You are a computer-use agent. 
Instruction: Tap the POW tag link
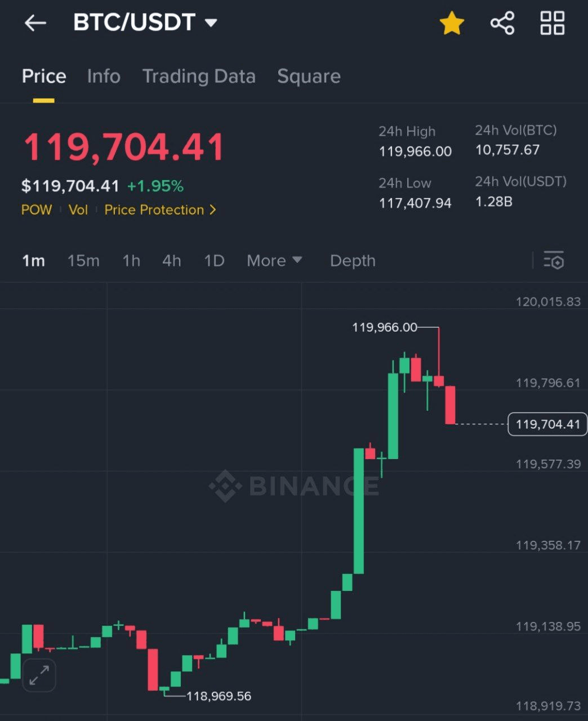coord(37,210)
